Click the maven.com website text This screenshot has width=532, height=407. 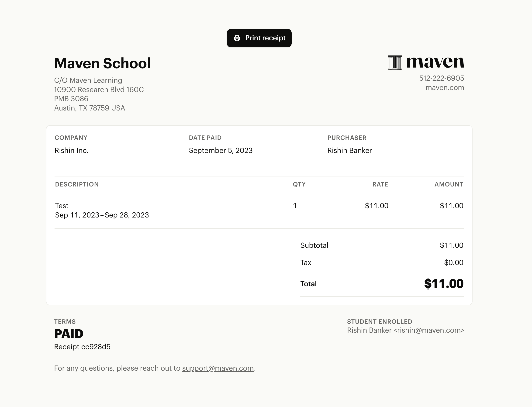(x=445, y=87)
